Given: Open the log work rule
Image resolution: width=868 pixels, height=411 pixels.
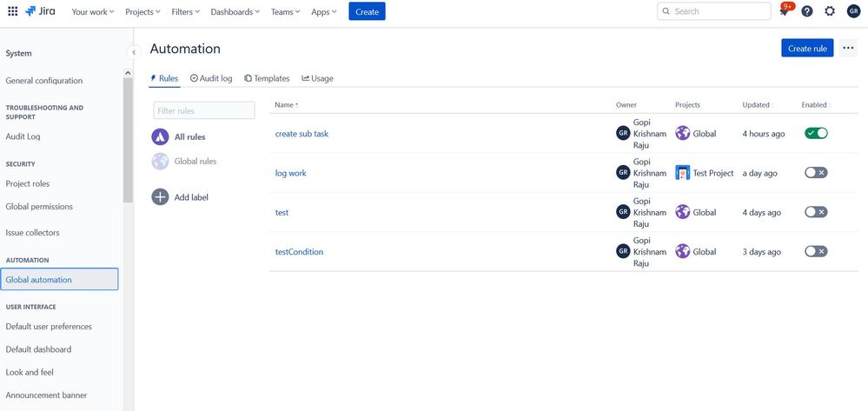Looking at the screenshot, I should 290,173.
